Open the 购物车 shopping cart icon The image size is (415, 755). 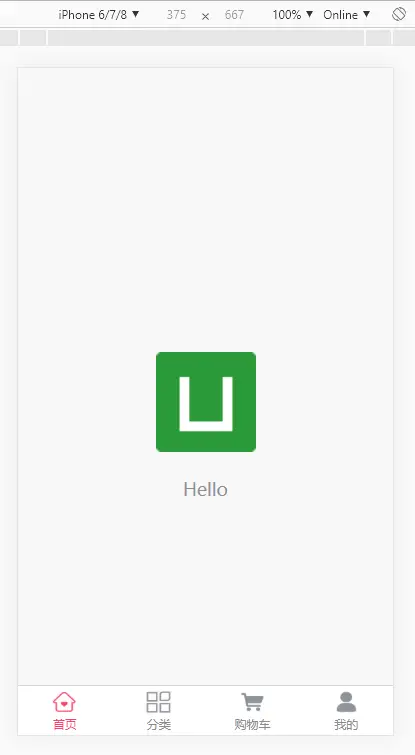pos(252,702)
